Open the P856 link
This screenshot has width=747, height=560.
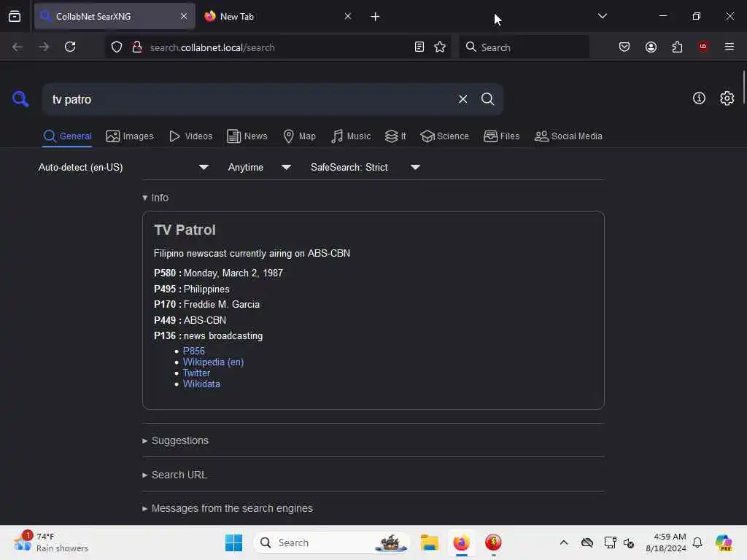click(193, 351)
